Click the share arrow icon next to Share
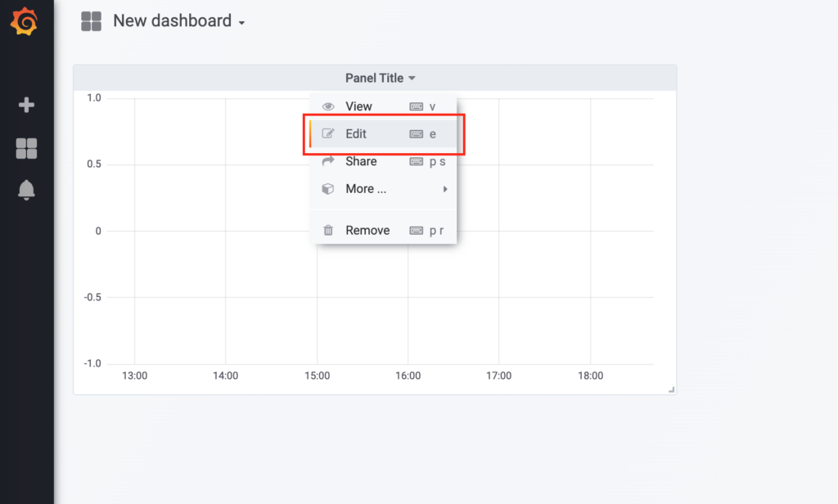 tap(328, 161)
